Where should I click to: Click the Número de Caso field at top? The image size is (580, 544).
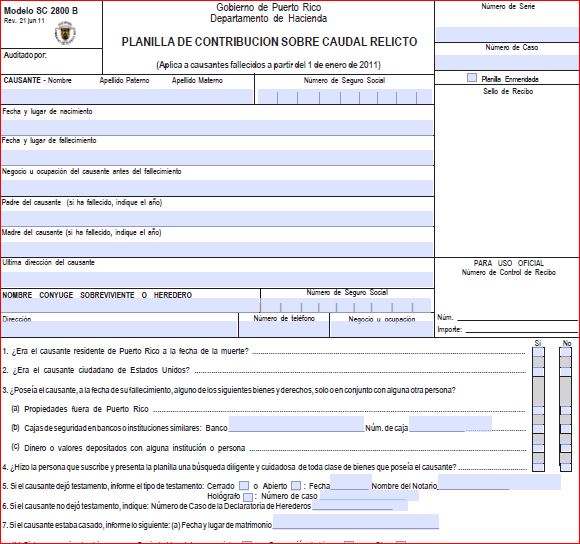[x=507, y=61]
